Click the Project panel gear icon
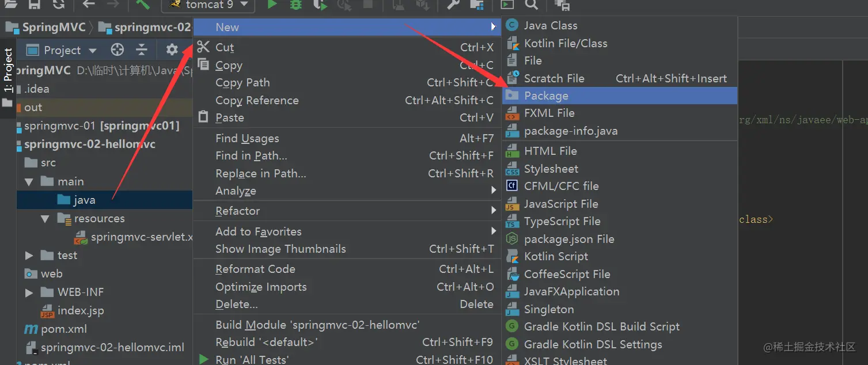Viewport: 868px width, 365px height. (x=172, y=50)
